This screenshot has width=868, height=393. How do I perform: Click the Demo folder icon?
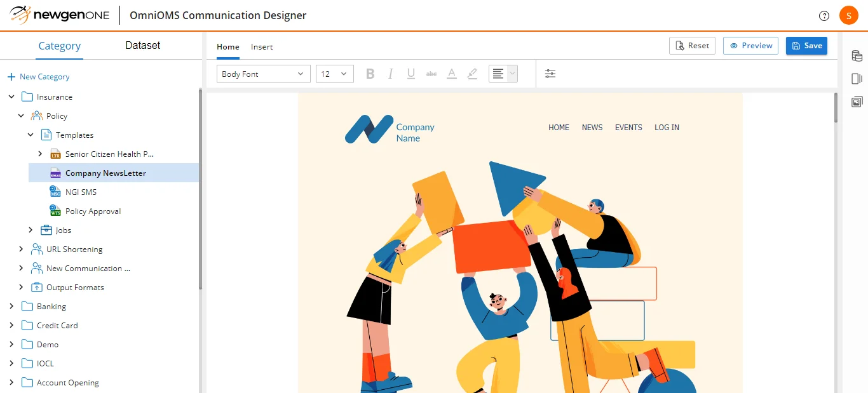[x=27, y=345]
